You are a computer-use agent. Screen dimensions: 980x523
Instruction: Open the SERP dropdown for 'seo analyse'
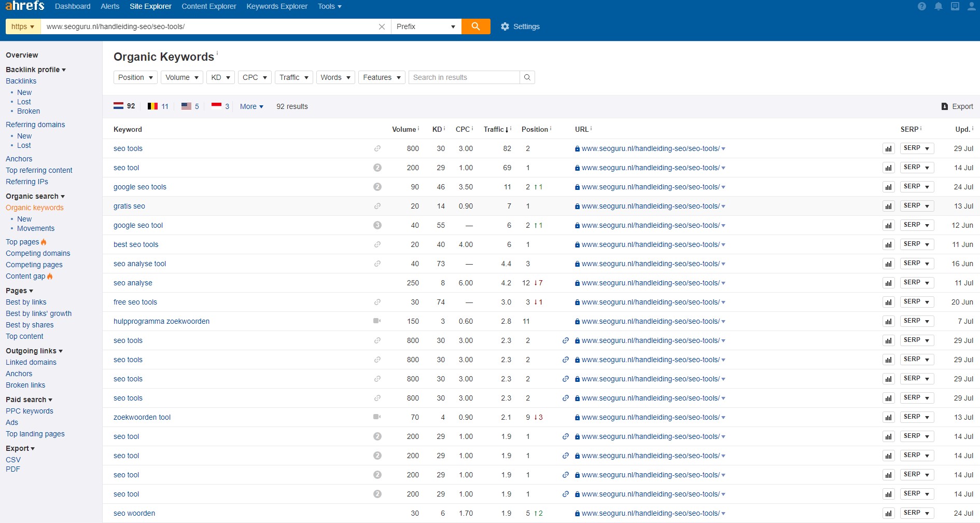point(916,283)
